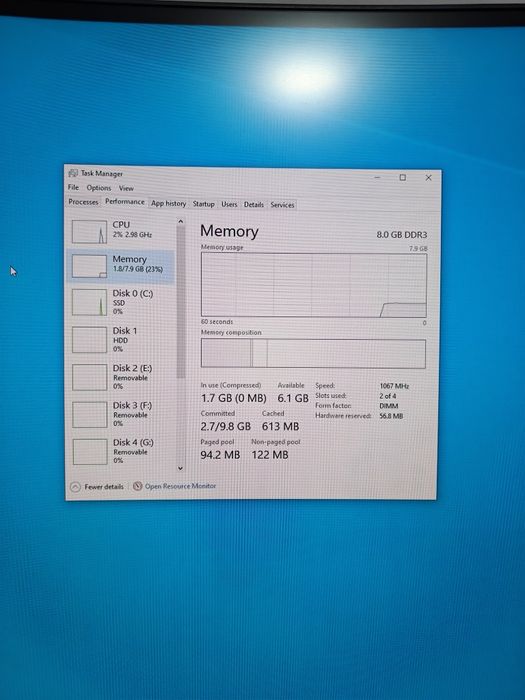Open the Options menu
This screenshot has width=525, height=700.
[x=99, y=188]
